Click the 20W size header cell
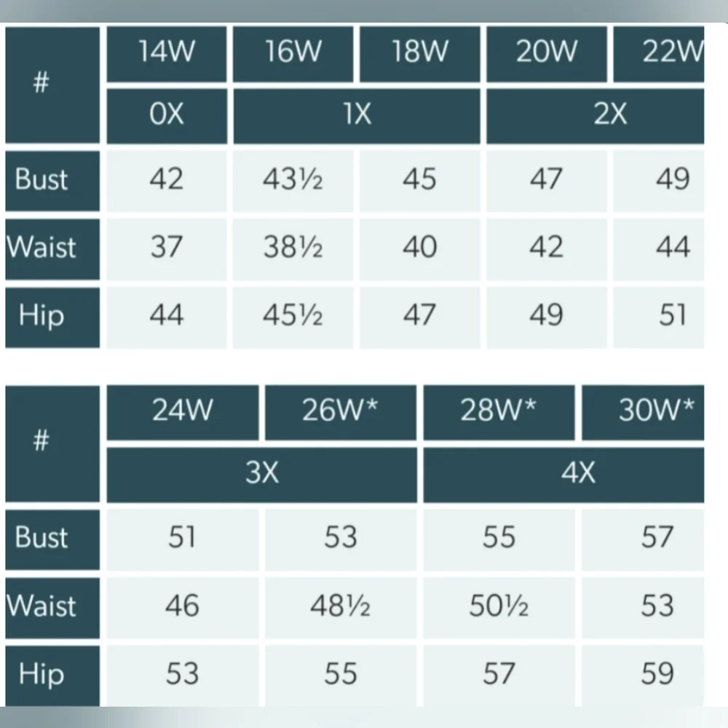This screenshot has height=728, width=728. [x=547, y=54]
